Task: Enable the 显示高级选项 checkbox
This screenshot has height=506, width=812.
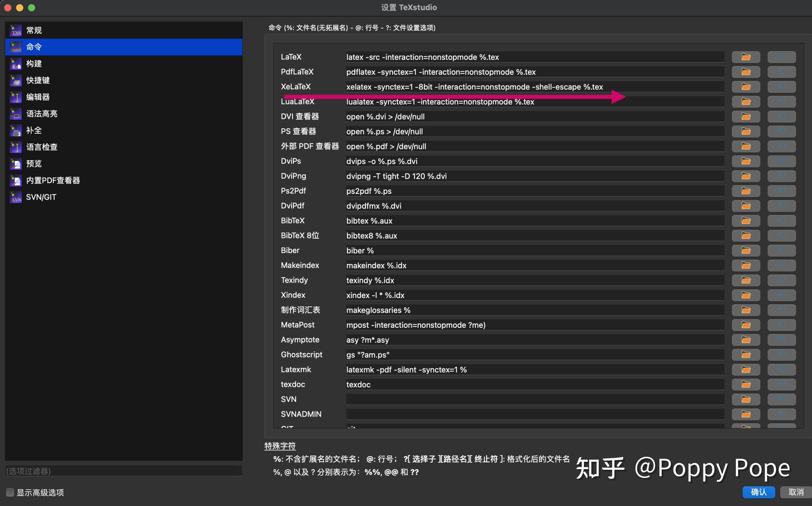Action: click(10, 492)
